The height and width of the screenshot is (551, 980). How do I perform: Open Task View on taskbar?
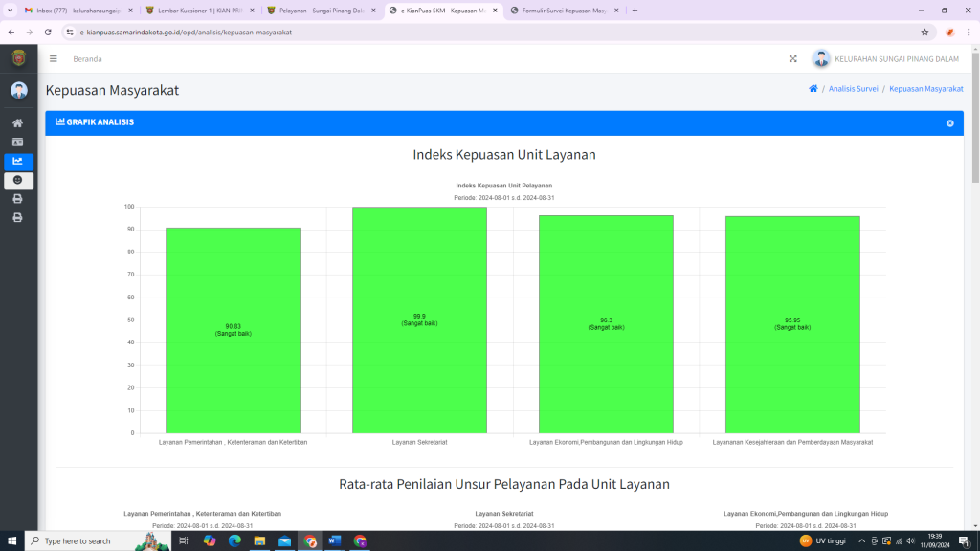pos(184,541)
